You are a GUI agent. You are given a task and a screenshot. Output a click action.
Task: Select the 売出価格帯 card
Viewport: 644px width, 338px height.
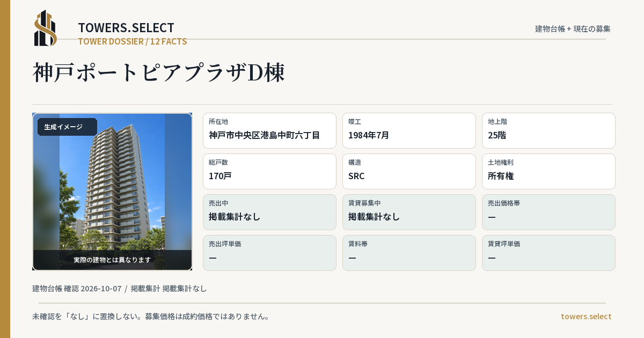point(548,212)
